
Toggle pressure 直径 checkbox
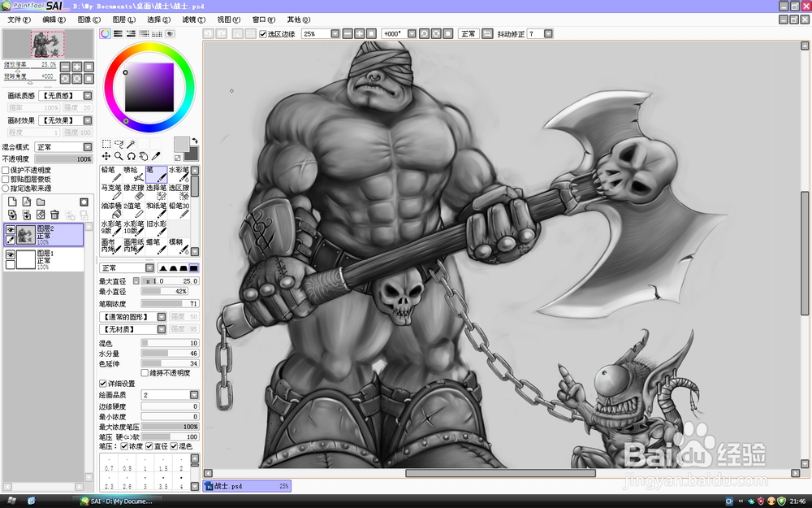pos(149,445)
